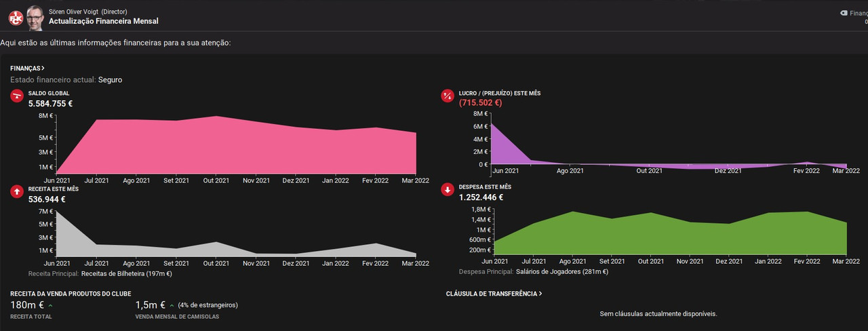Click 'Salários de Jogadores (281m €)' text
The width and height of the screenshot is (868, 331).
tap(562, 272)
